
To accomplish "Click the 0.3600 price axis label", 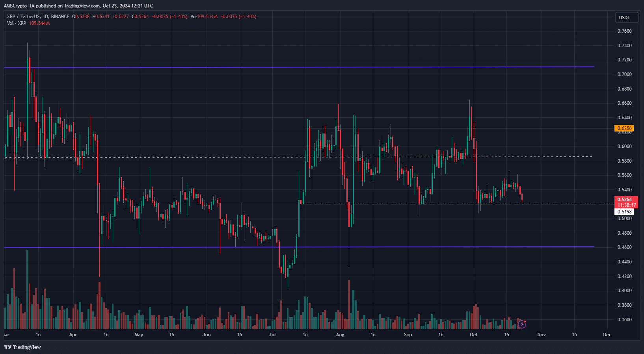I will [x=624, y=320].
